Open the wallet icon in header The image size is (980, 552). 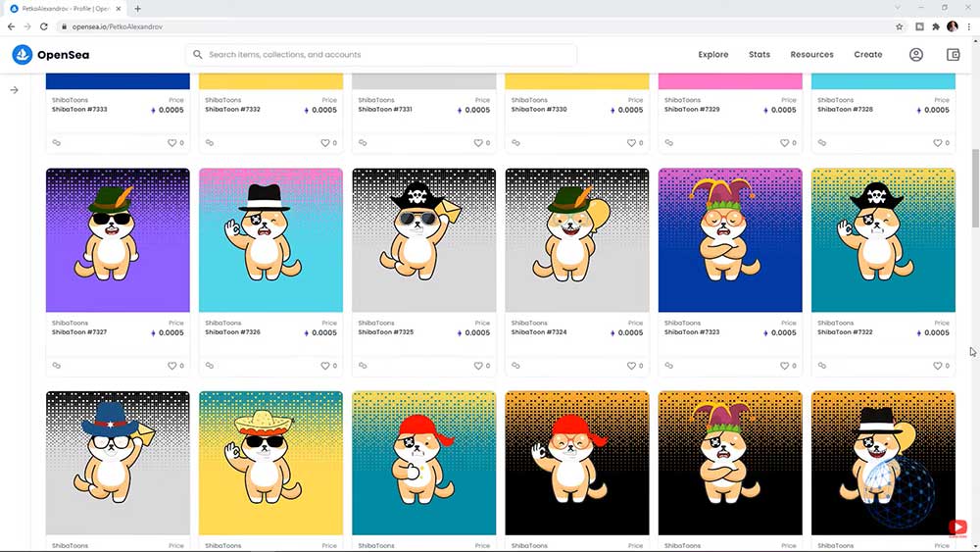pyautogui.click(x=953, y=55)
